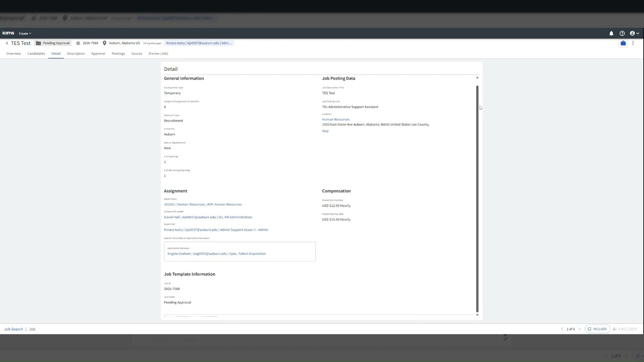Viewport: 644px width, 362px height.
Task: Open the Map link
Action: [x=325, y=131]
